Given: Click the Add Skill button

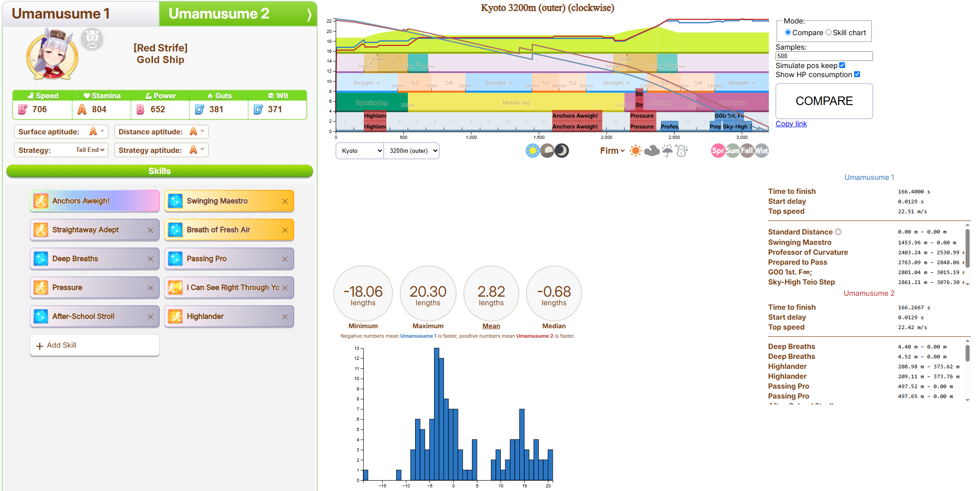Looking at the screenshot, I should [x=95, y=345].
